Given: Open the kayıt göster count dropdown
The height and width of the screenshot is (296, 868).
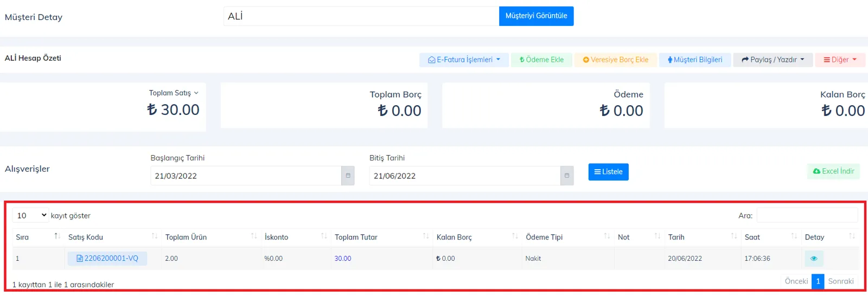Looking at the screenshot, I should 31,215.
